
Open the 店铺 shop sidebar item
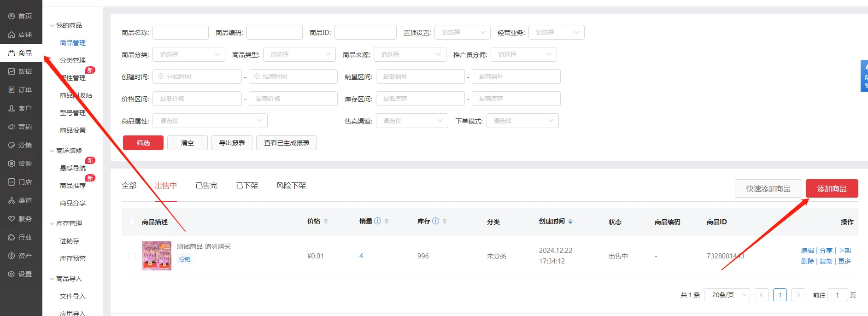point(21,35)
